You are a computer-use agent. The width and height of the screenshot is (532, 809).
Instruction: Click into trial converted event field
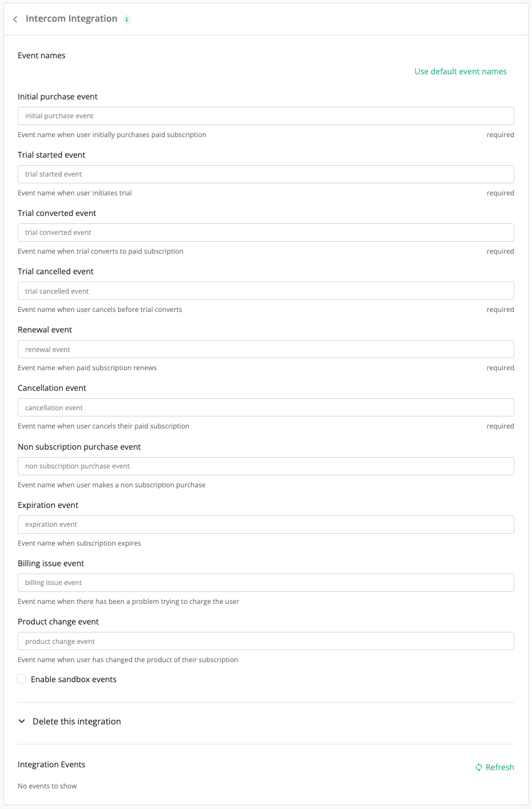pyautogui.click(x=266, y=233)
